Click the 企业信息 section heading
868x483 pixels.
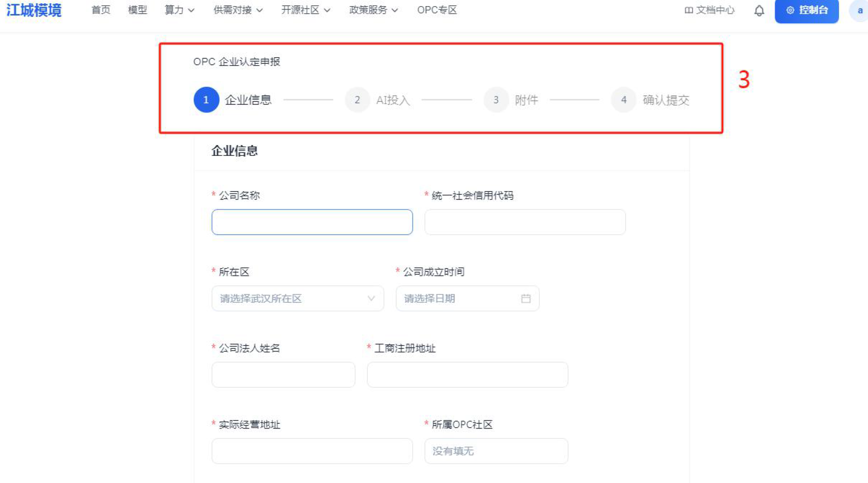234,151
